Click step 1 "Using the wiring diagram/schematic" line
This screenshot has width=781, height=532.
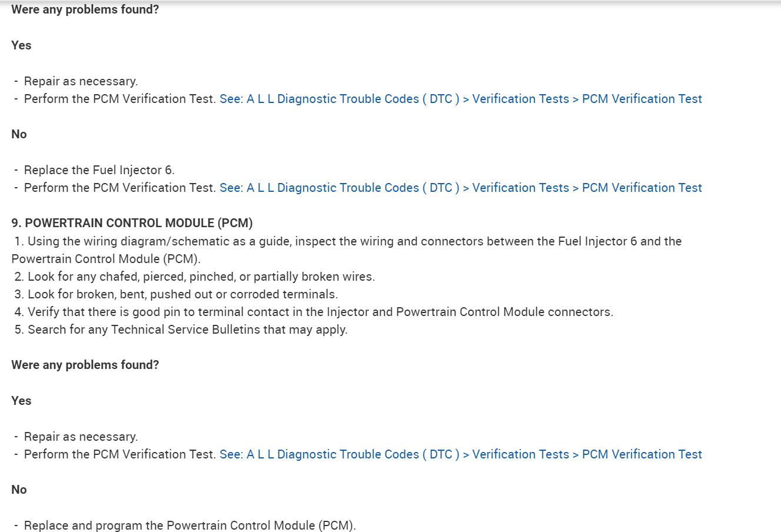point(354,241)
